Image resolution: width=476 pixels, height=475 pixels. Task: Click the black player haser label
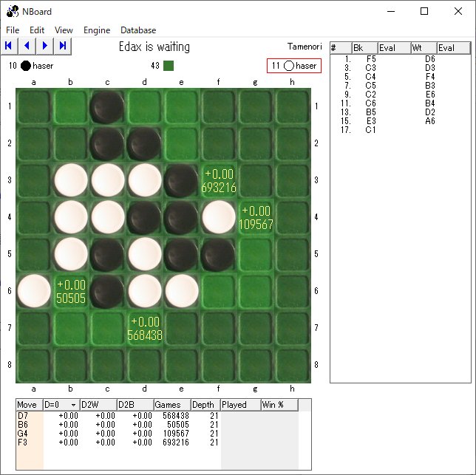click(43, 66)
